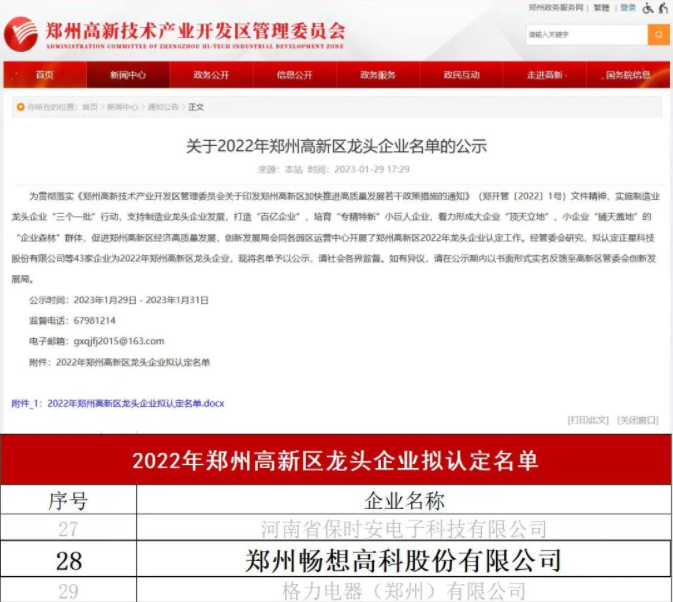The image size is (673, 602).
Task: Click the red committee logo emblem
Action: pos(21,34)
